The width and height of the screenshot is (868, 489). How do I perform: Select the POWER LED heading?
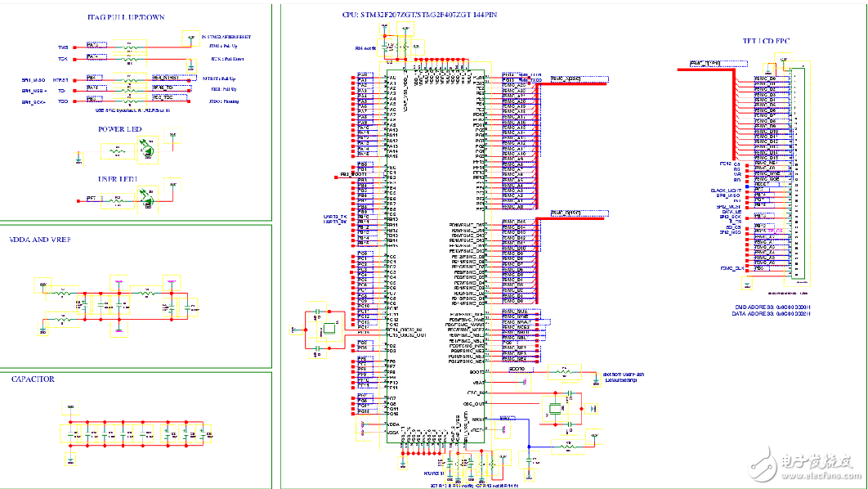[120, 129]
